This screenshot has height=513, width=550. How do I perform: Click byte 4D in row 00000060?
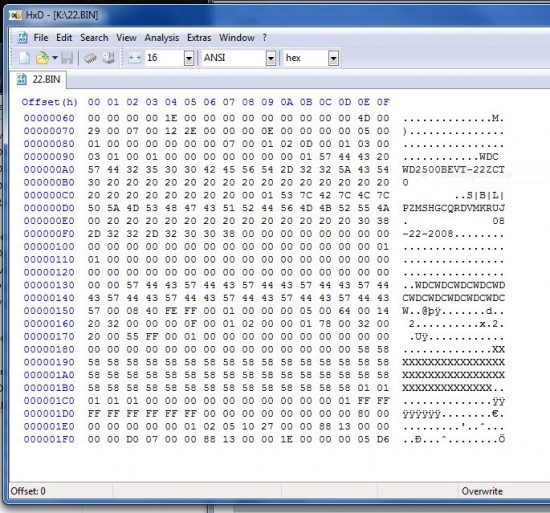tap(364, 118)
